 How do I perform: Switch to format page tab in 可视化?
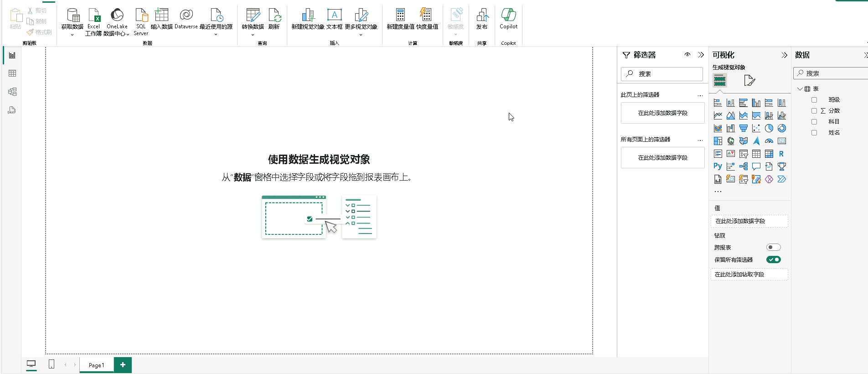point(749,81)
